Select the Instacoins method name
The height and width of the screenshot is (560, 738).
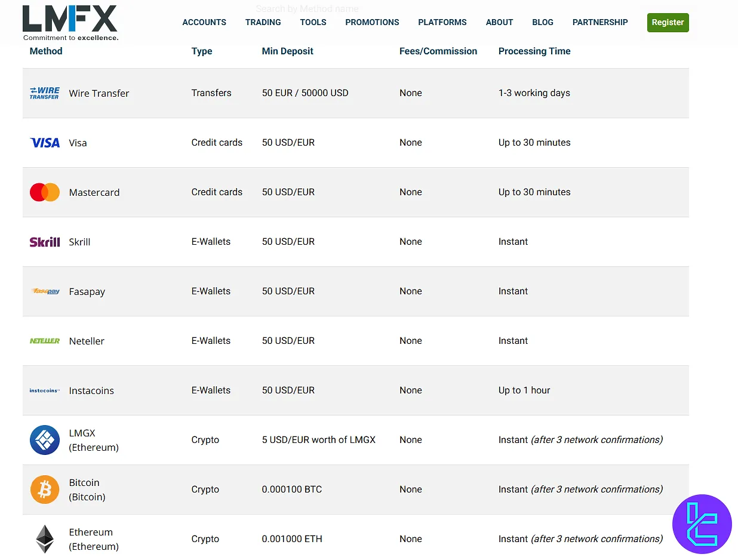91,390
